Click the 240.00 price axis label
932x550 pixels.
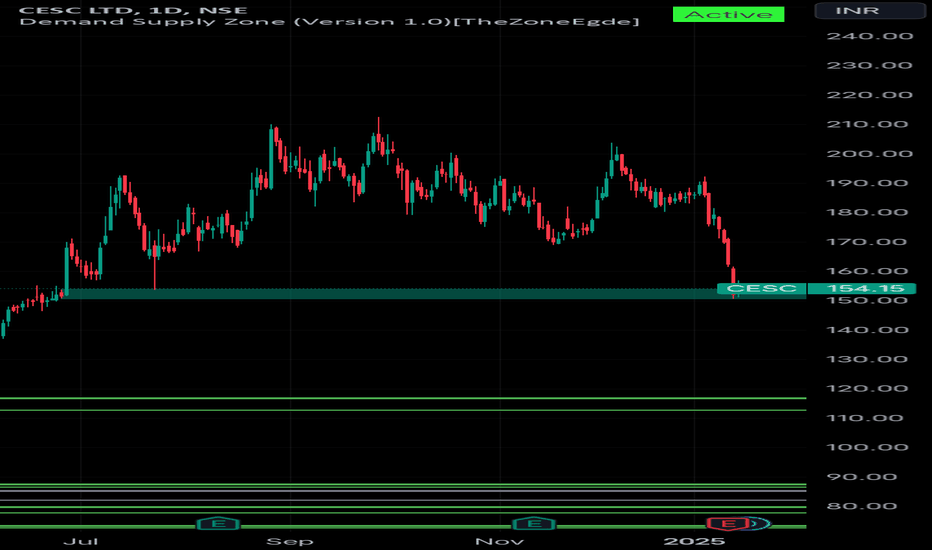[870, 36]
